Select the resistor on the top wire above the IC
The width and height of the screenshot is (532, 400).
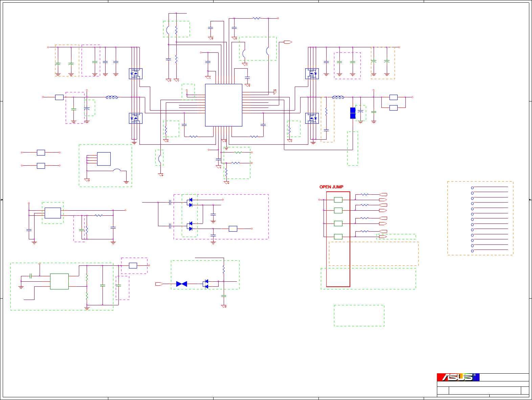click(257, 18)
